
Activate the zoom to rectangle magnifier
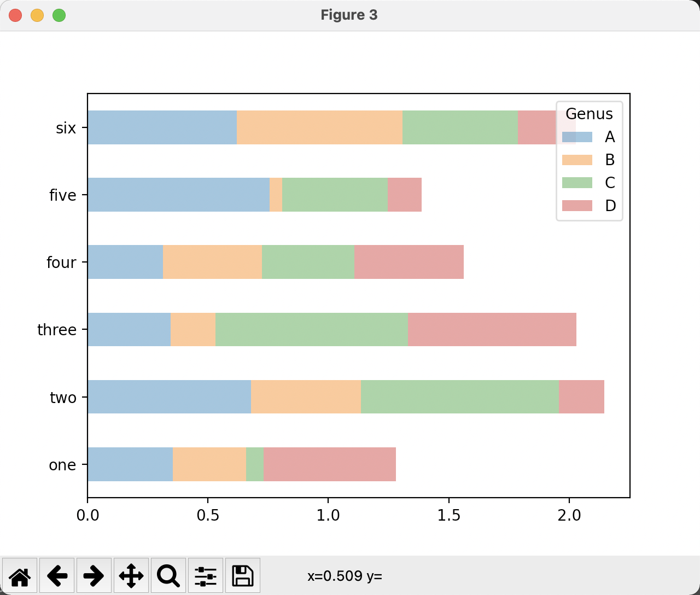click(x=168, y=575)
